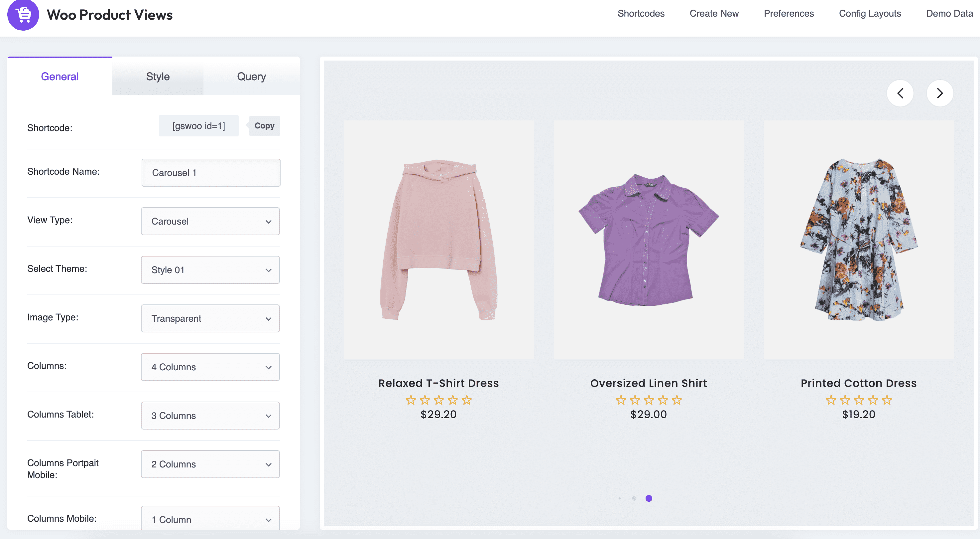Switch to the Query tab
Image resolution: width=980 pixels, height=539 pixels.
pos(251,77)
